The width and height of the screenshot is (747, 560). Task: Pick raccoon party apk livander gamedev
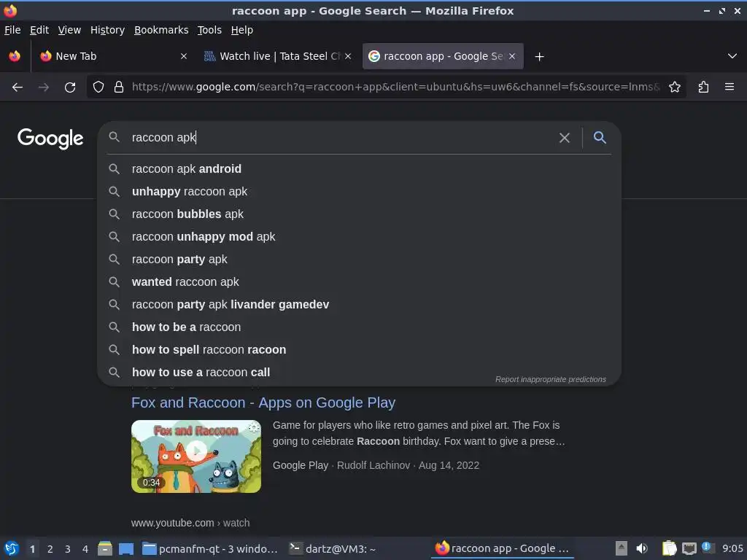point(359,305)
